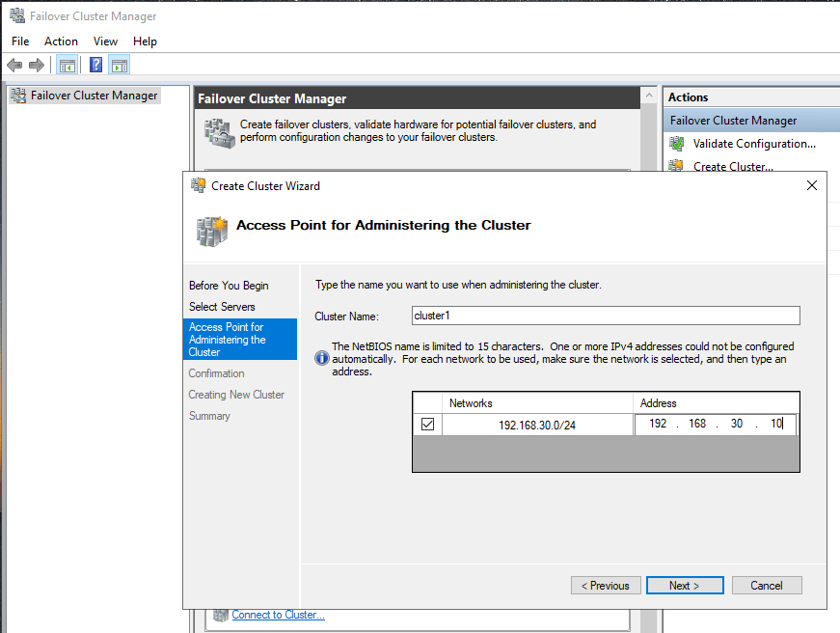Select the Select Servers wizard step

point(222,307)
